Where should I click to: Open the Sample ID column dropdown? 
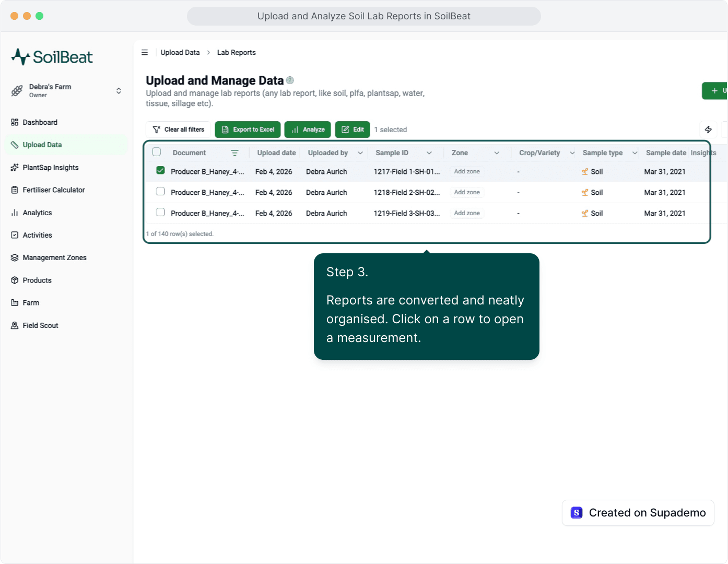click(x=429, y=153)
